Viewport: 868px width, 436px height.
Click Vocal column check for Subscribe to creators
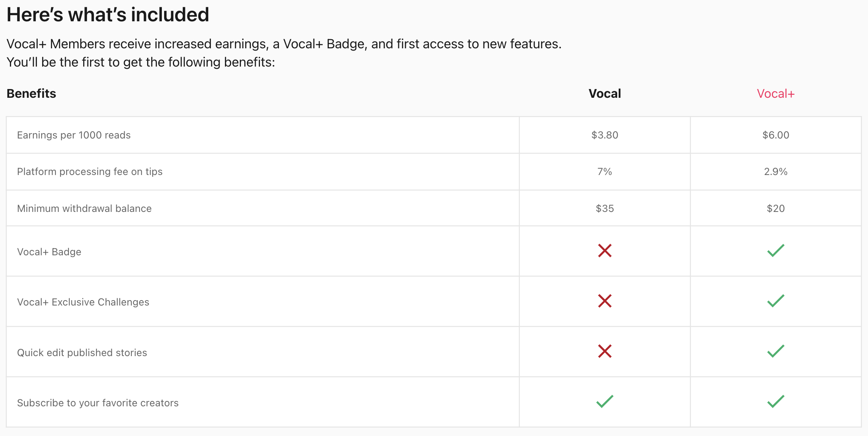605,401
